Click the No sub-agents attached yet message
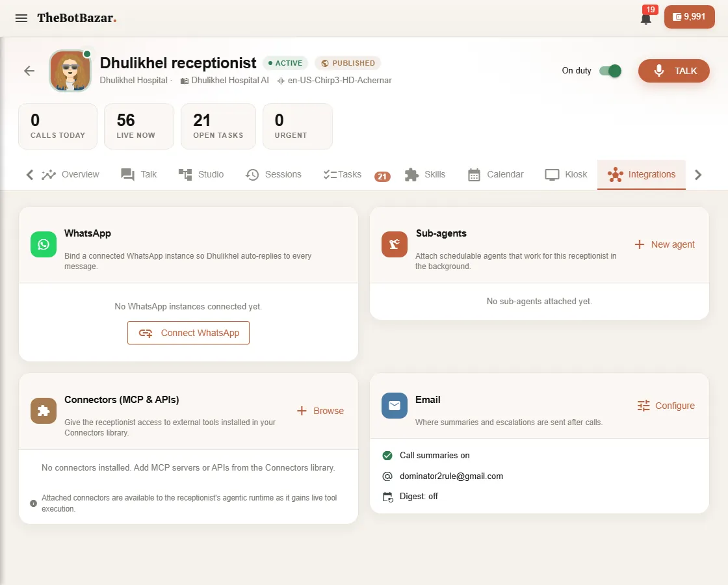728x585 pixels. click(x=539, y=302)
